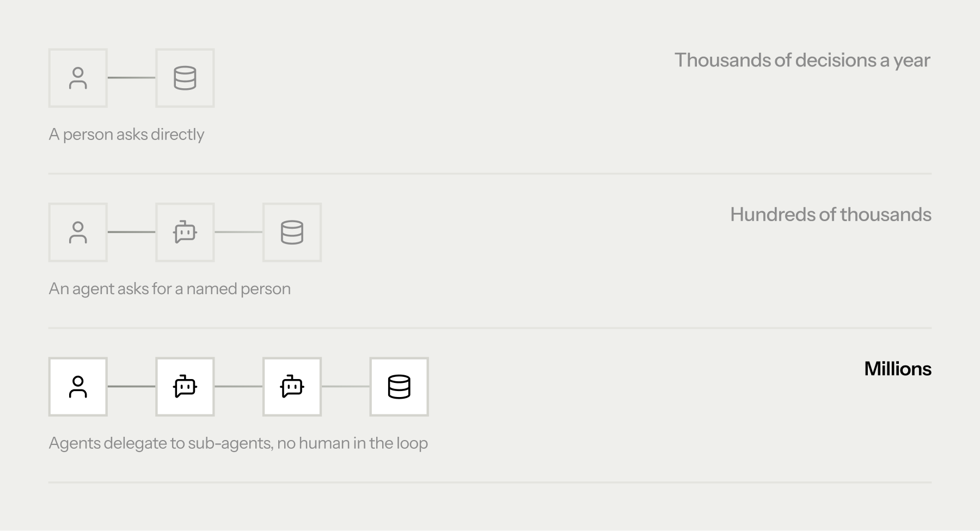Screen dimensions: 980x531
Task: Click the database icon in the first row
Action: [x=185, y=78]
